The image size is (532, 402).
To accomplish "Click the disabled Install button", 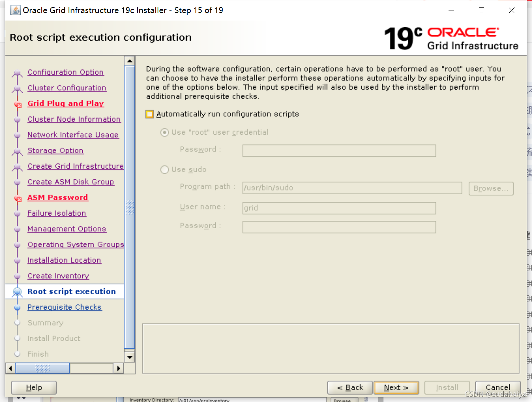I will point(447,387).
